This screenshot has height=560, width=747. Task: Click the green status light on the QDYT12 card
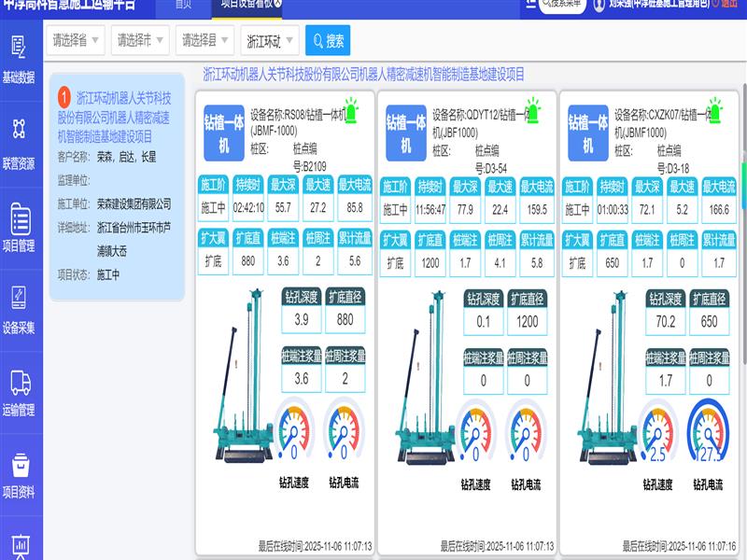[x=532, y=107]
